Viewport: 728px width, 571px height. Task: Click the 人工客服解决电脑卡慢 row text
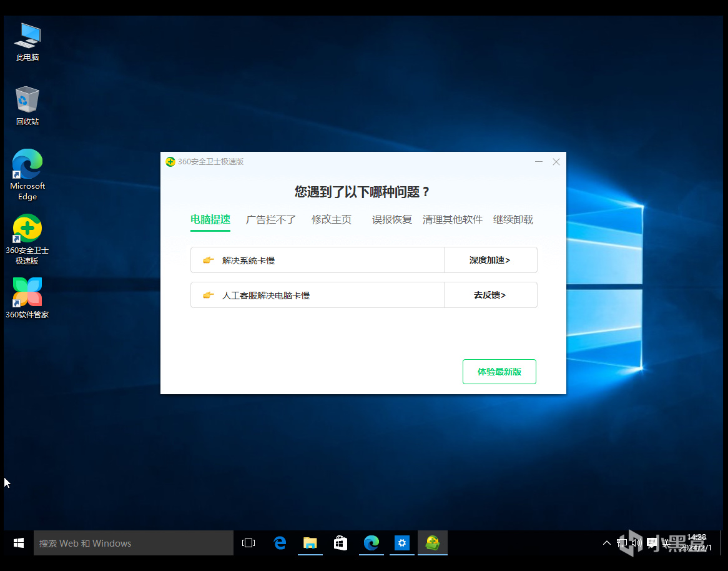pyautogui.click(x=265, y=295)
